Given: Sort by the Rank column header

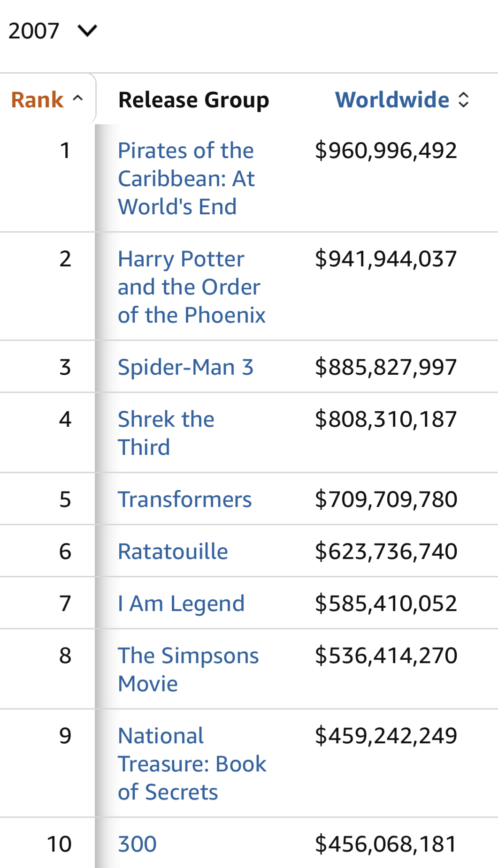Looking at the screenshot, I should (38, 100).
